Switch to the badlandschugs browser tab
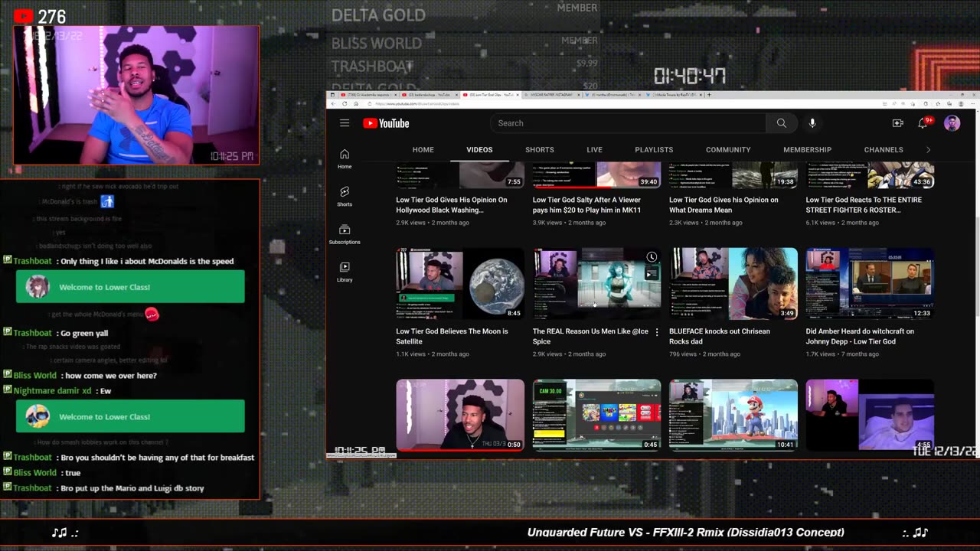 [428, 95]
